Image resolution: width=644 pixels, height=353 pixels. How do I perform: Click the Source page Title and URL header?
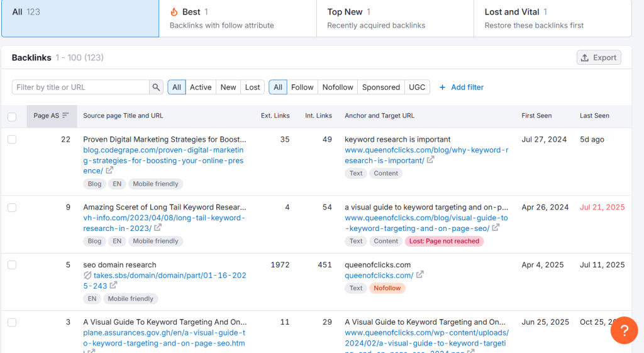pyautogui.click(x=123, y=116)
